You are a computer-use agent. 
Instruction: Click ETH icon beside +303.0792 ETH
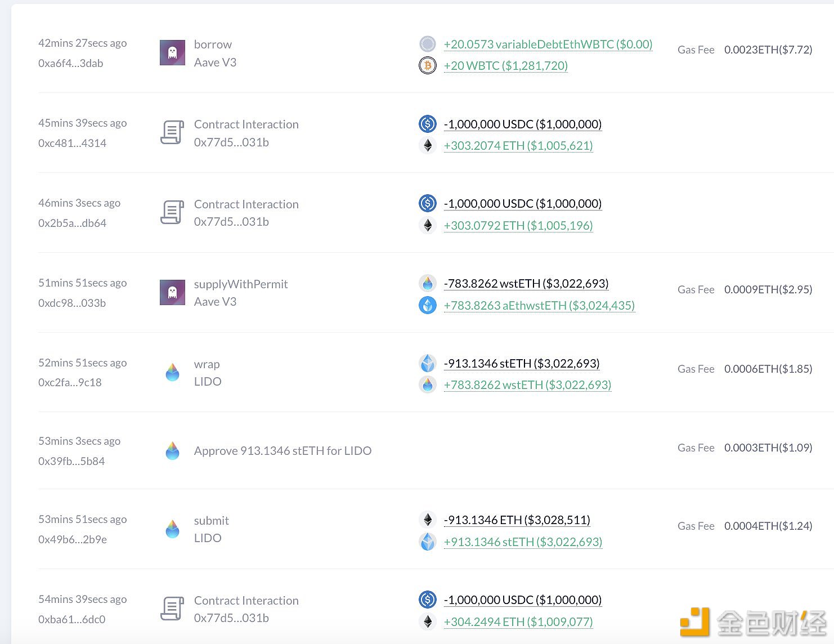428,226
